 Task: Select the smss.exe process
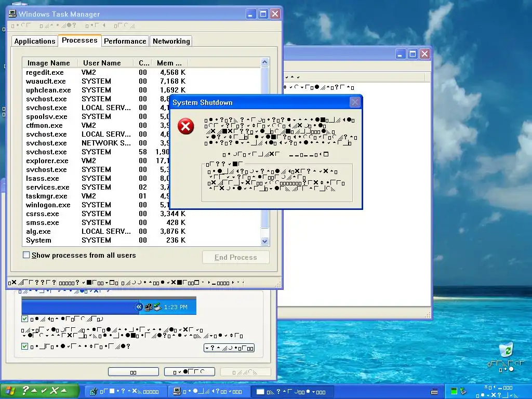click(x=106, y=222)
